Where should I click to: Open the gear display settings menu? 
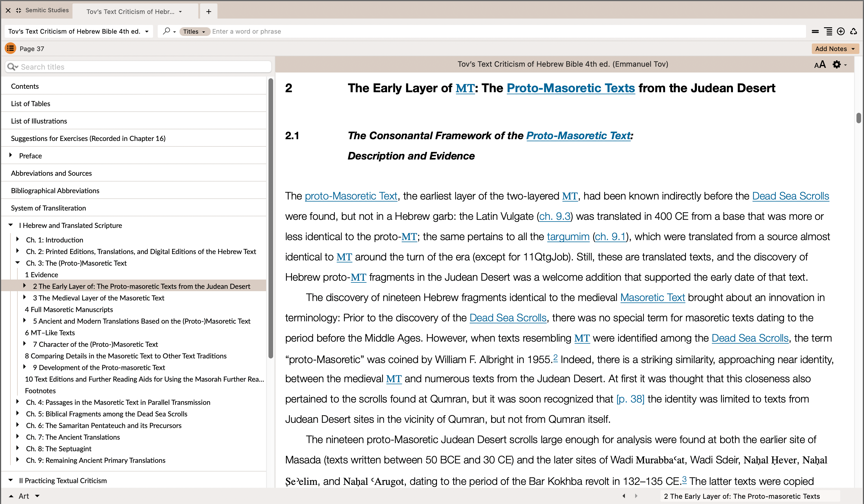[837, 64]
